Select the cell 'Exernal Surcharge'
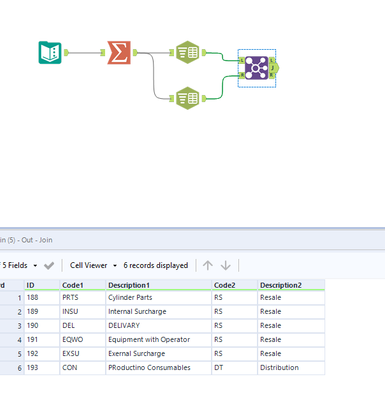Image resolution: width=385 pixels, height=400 pixels. (x=158, y=353)
